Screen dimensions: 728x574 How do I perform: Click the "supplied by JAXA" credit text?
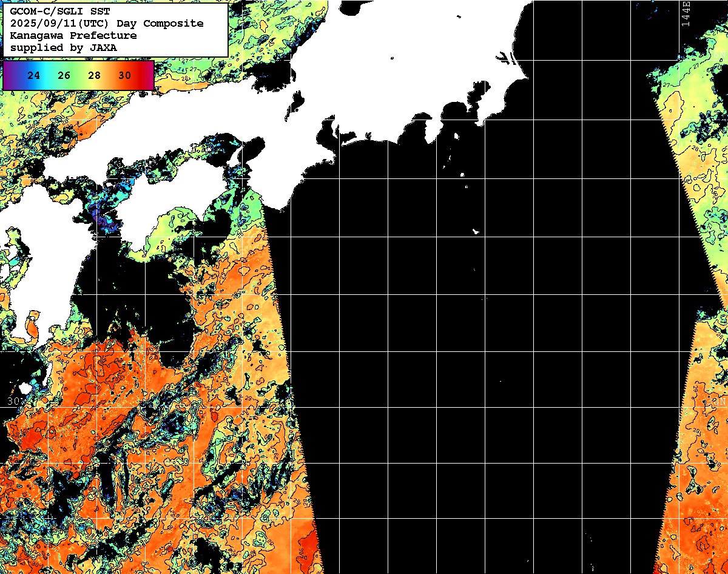click(x=64, y=47)
